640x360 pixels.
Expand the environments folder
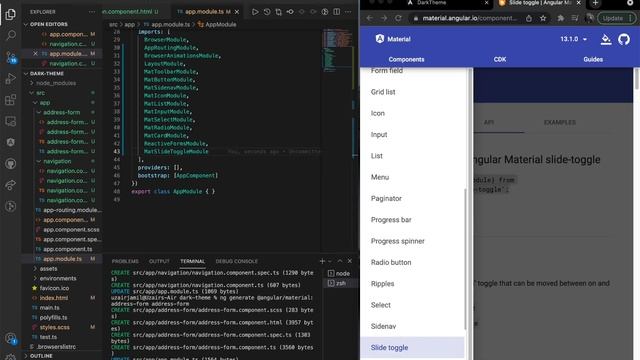point(58,278)
